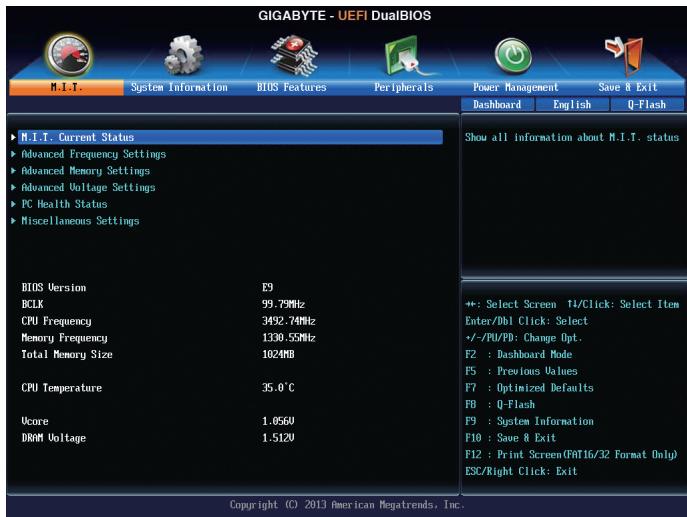Click the Dashboard button
The image size is (687, 517).
[497, 105]
